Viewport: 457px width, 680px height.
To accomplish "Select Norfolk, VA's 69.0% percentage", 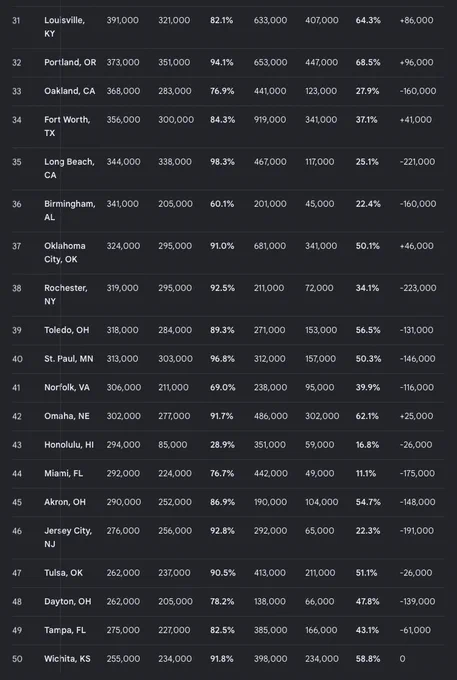I will 222,387.
